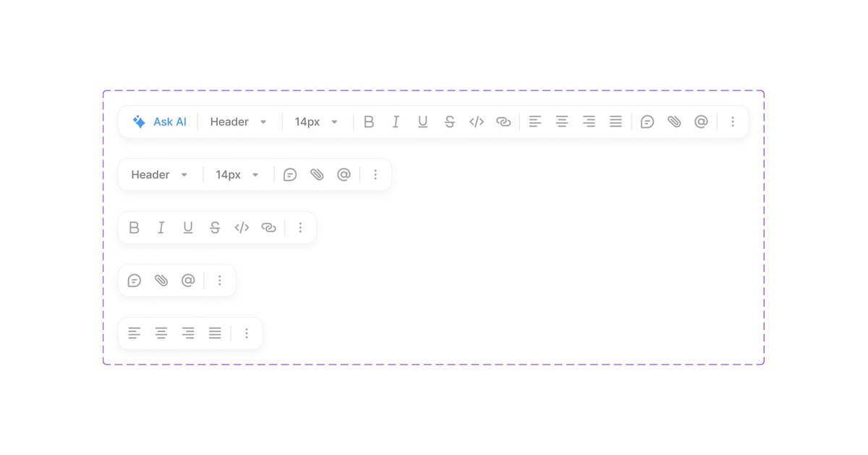This screenshot has width=868, height=455.
Task: Open more options in the comment-attach-mention toolbar
Action: click(x=220, y=280)
